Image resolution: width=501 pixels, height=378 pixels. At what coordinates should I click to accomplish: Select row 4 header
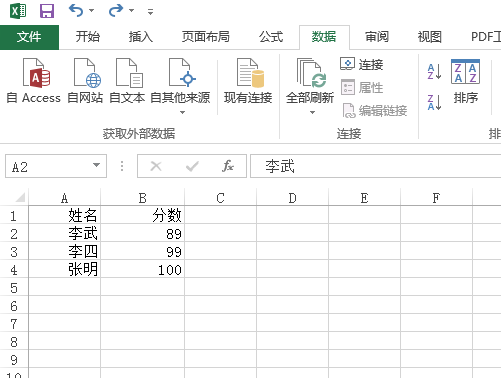(14, 269)
